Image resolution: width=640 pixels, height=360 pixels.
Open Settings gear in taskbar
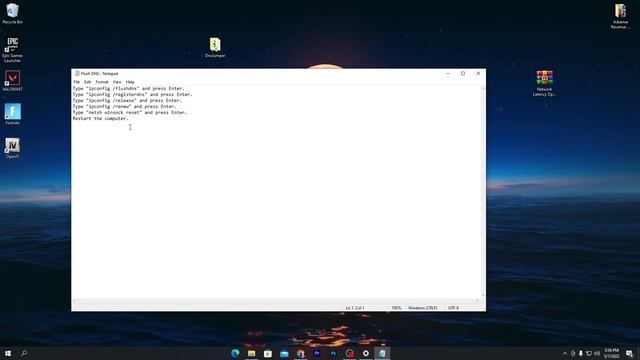[x=366, y=353]
